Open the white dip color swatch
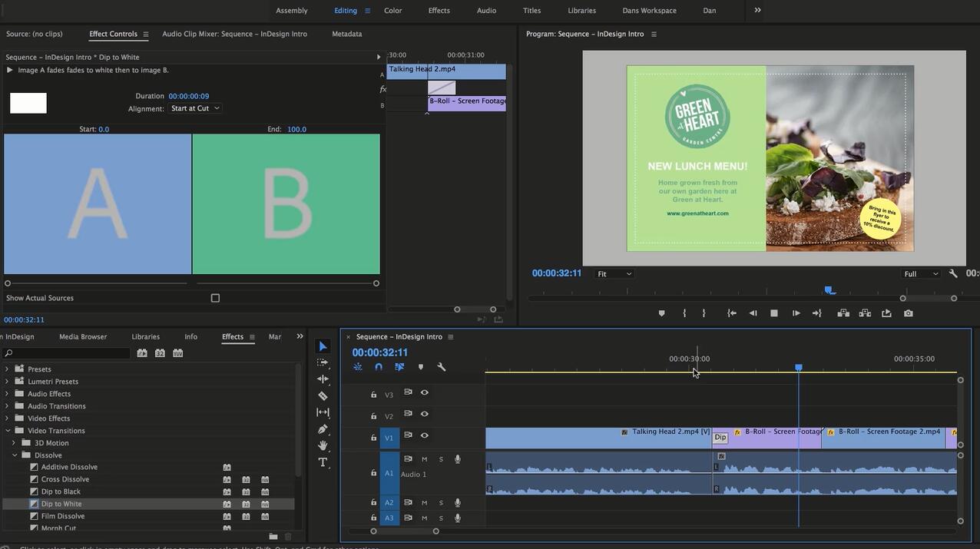The image size is (980, 549). [28, 103]
